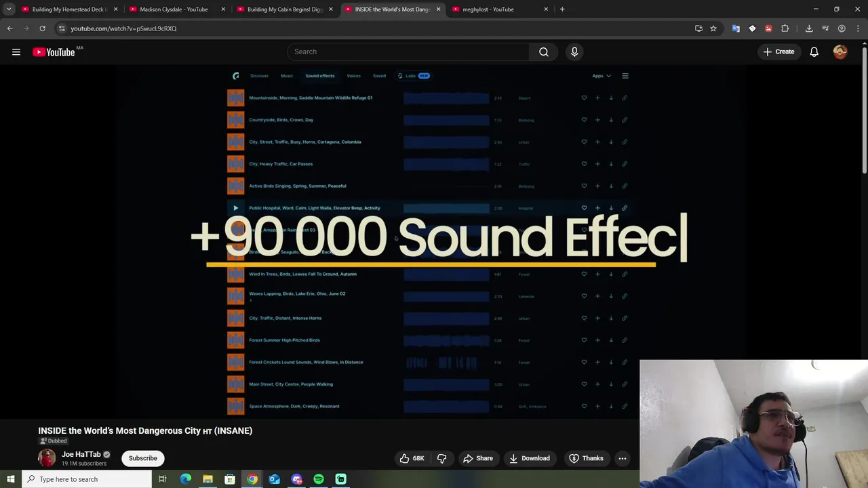This screenshot has height=488, width=868.
Task: Open File Explorer from the taskbar
Action: tap(208, 479)
